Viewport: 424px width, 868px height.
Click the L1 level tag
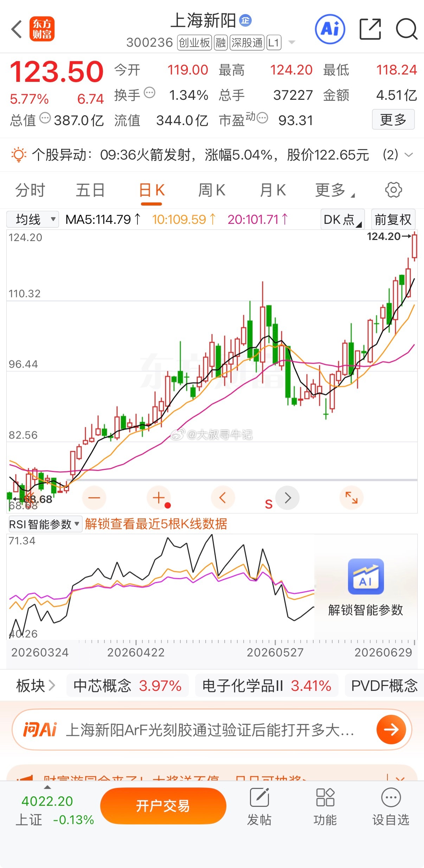[x=274, y=43]
